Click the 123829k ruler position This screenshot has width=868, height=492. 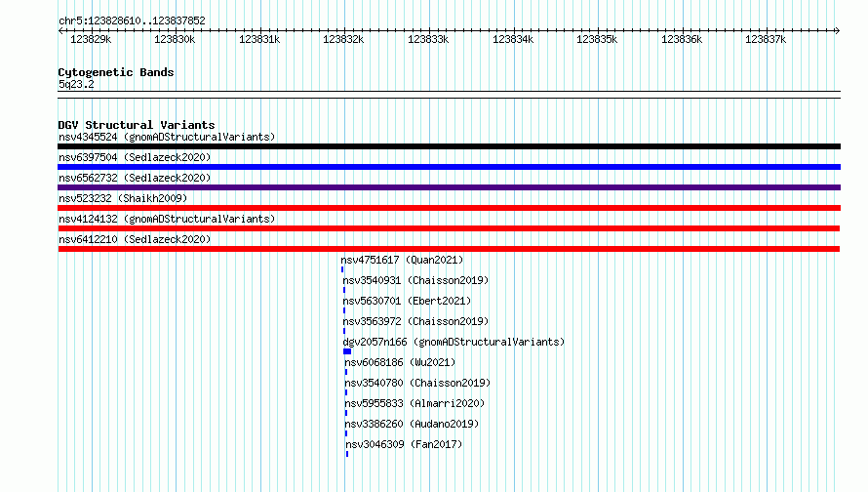pos(91,39)
